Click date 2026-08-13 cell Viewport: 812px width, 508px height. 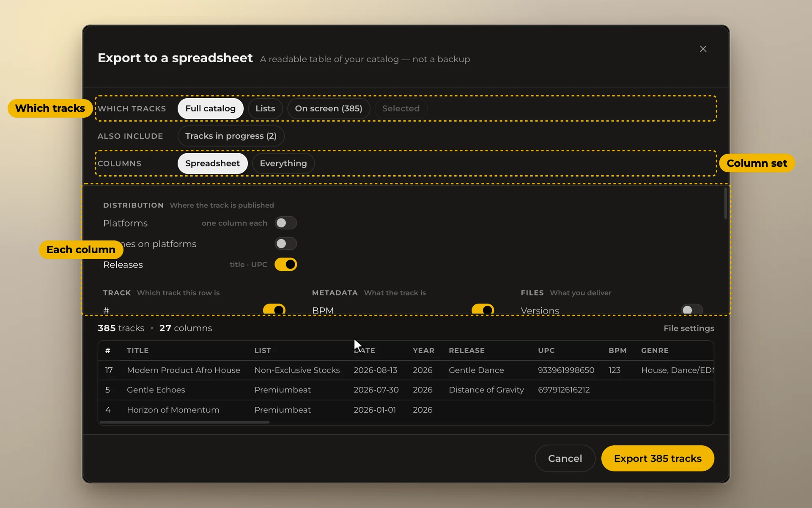[x=376, y=370]
